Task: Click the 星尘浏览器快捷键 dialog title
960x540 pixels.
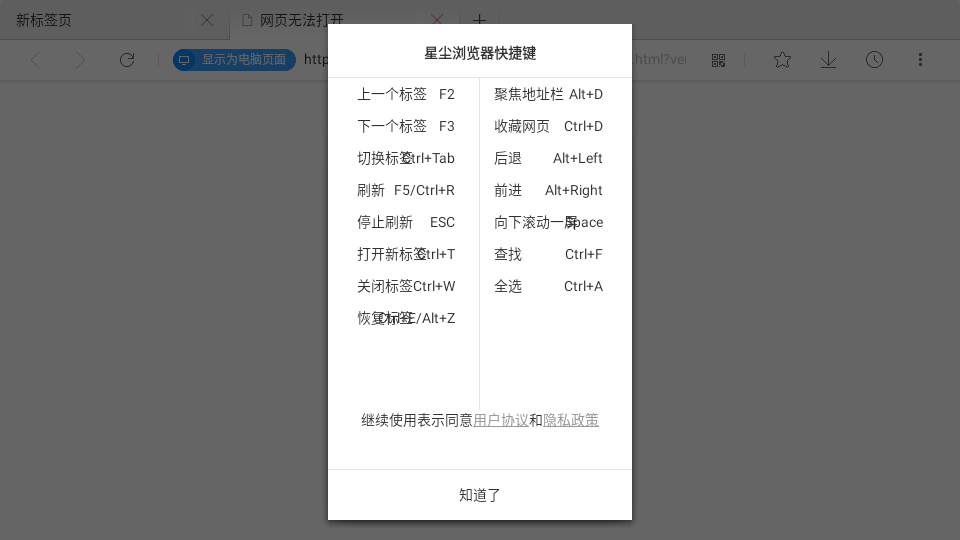Action: 480,53
